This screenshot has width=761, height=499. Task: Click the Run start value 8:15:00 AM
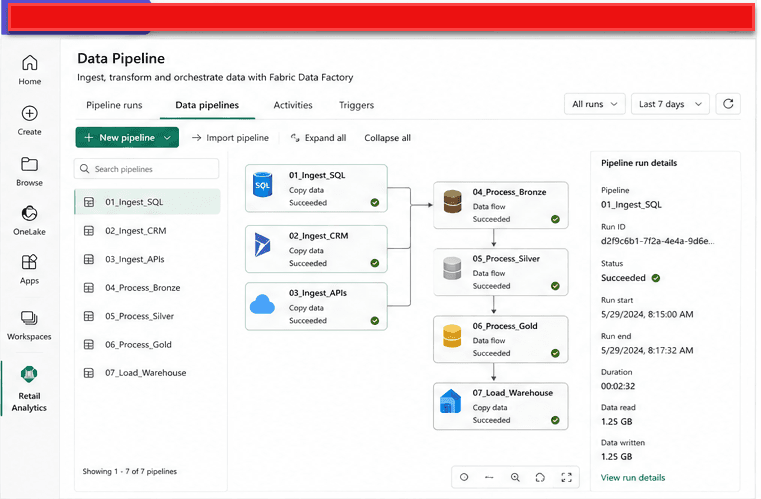pyautogui.click(x=647, y=315)
